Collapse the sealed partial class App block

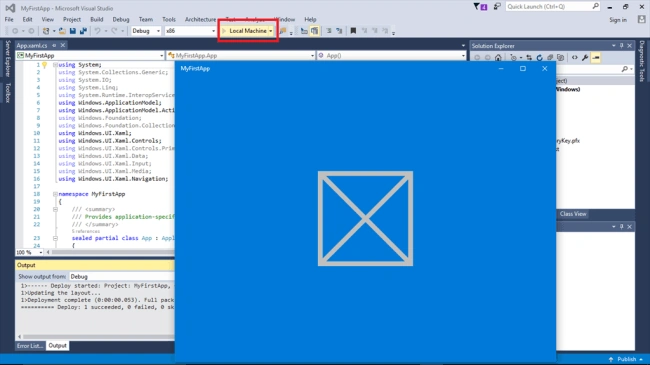coord(55,238)
